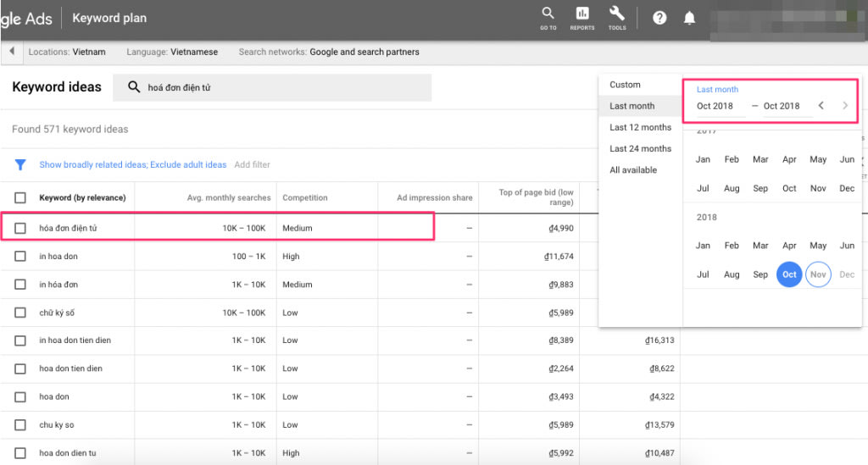Image resolution: width=868 pixels, height=465 pixels.
Task: Click the High competition for 'hoa don dien tu'
Action: coord(291,453)
